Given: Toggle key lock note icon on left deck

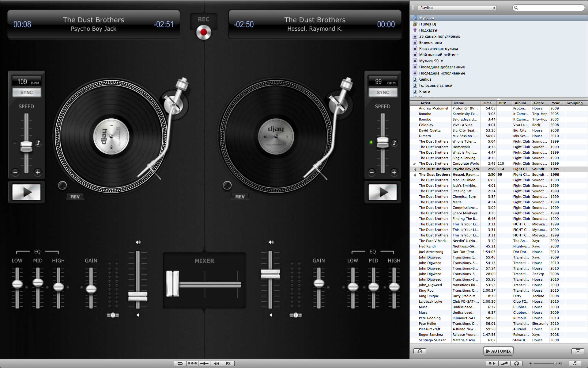Looking at the screenshot, I should point(38,143).
